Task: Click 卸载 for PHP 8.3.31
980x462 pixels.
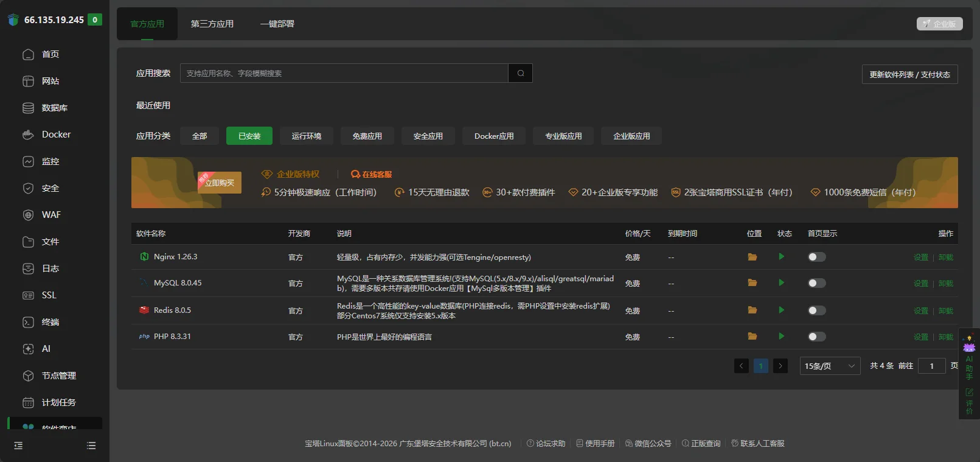Action: coord(946,337)
